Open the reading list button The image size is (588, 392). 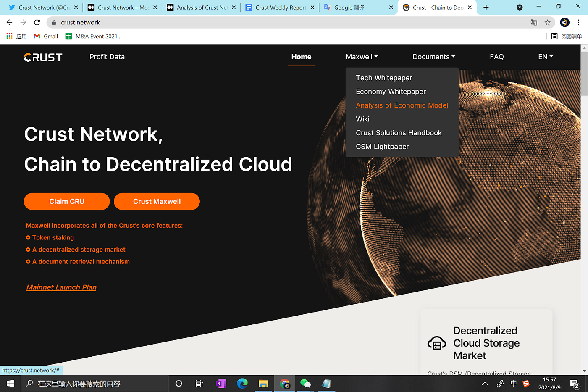pos(567,37)
